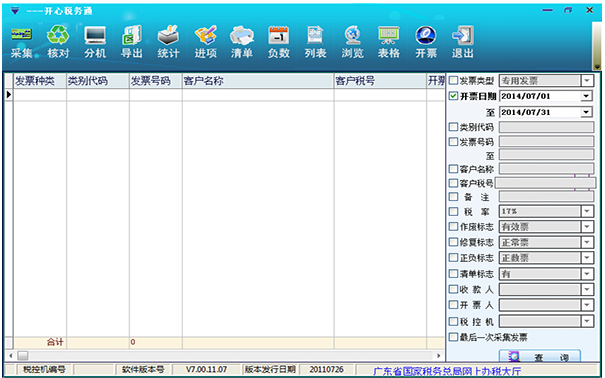Screen dimensions: 605x378
Task: Enable the 发票类型 checkbox
Action: tap(453, 80)
